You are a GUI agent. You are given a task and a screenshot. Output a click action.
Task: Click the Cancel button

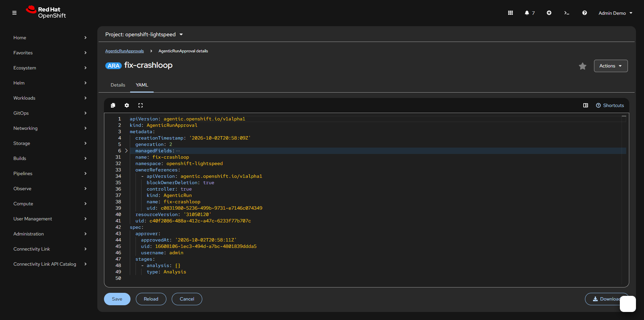187,299
